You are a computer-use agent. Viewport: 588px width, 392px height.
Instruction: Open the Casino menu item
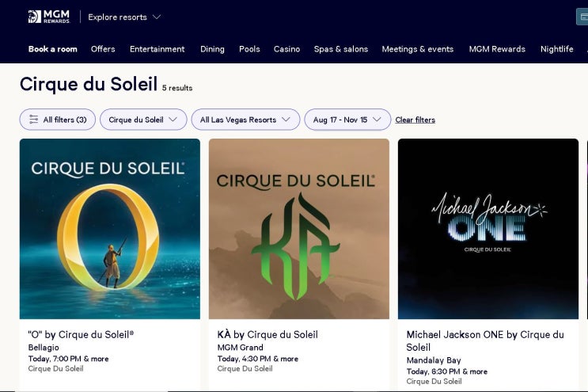(286, 49)
